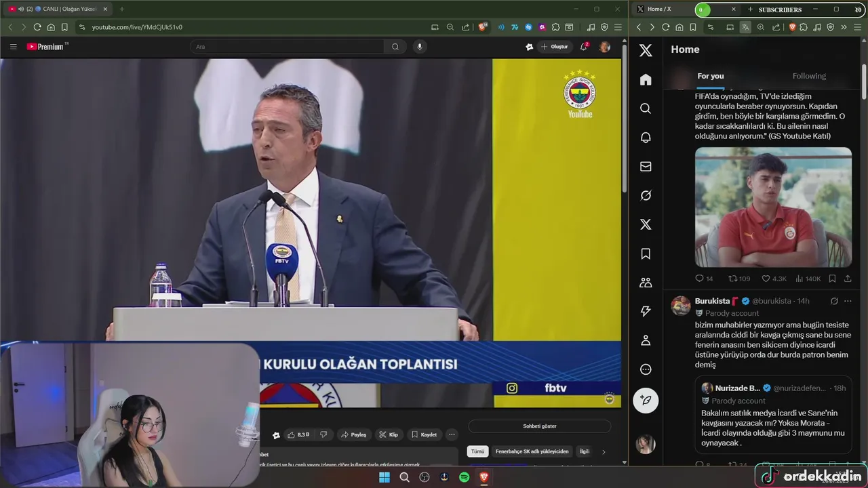The image size is (868, 488).
Task: Save video with 'Kaydet' button
Action: [424, 434]
